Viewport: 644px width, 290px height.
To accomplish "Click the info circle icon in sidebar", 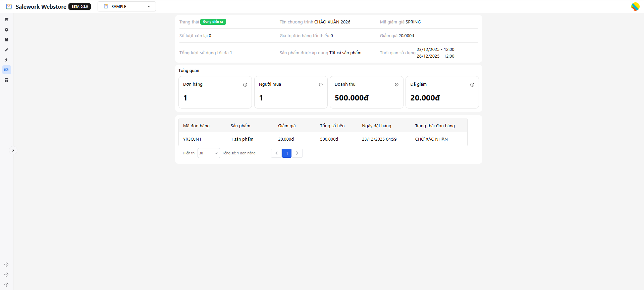I will click(6, 265).
